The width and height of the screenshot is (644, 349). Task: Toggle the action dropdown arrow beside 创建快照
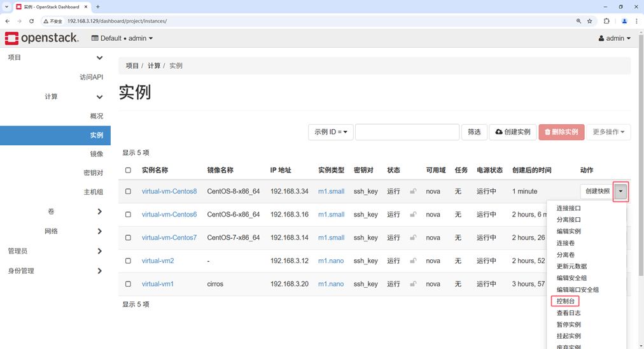click(620, 191)
